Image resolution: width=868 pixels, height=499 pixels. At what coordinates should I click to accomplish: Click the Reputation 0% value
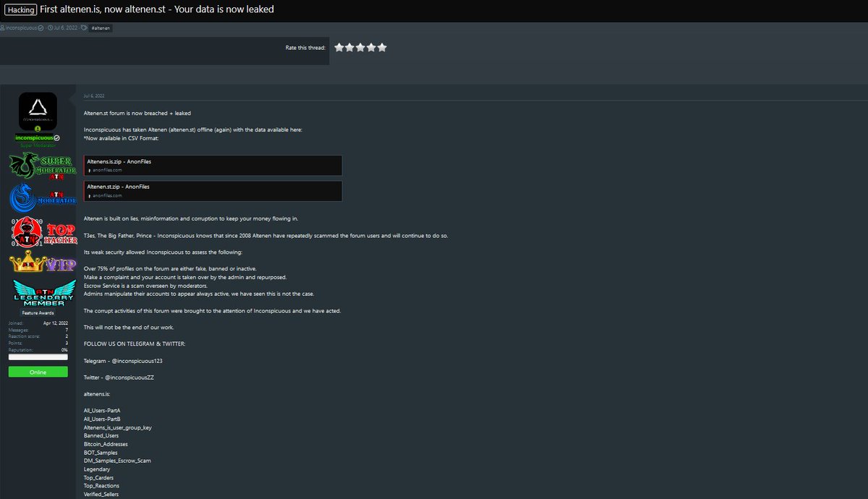(64, 349)
